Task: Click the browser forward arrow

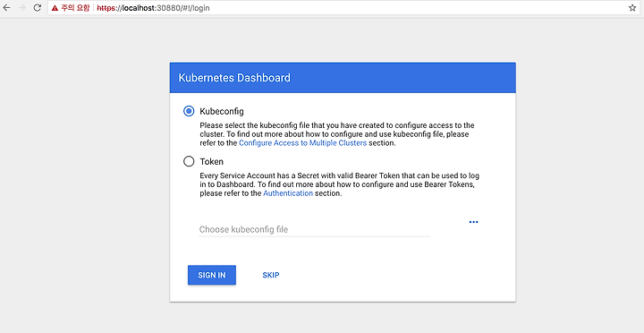Action: point(22,8)
